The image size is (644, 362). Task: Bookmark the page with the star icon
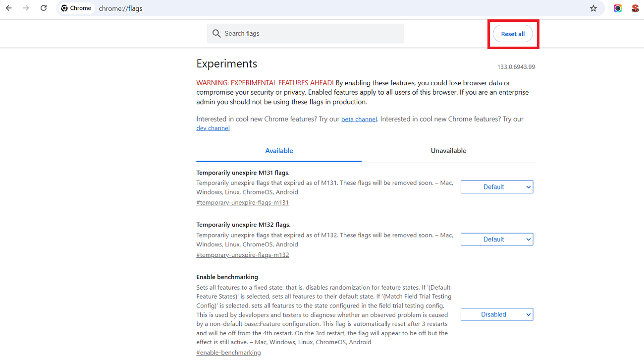click(593, 8)
